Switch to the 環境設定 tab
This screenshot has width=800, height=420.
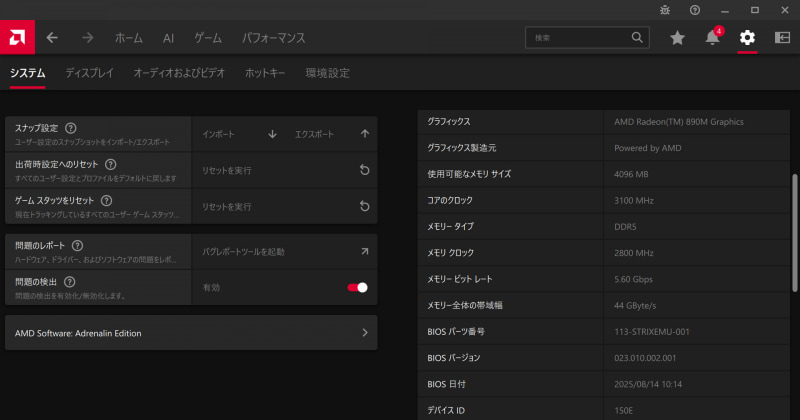point(328,73)
